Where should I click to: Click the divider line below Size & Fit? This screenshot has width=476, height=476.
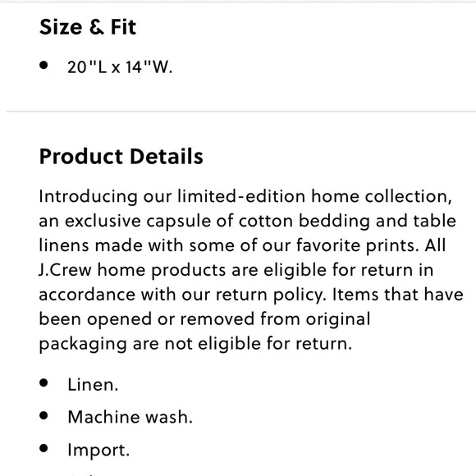pyautogui.click(x=241, y=112)
